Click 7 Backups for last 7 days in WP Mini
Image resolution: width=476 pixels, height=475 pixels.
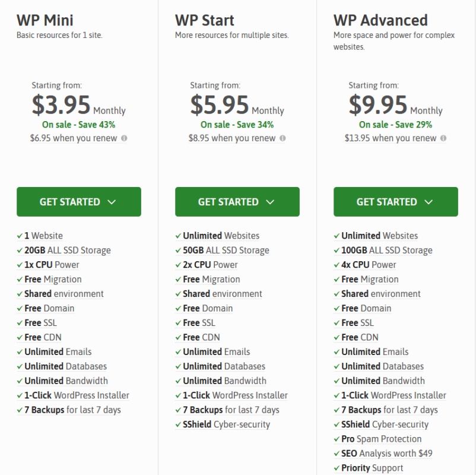[72, 410]
